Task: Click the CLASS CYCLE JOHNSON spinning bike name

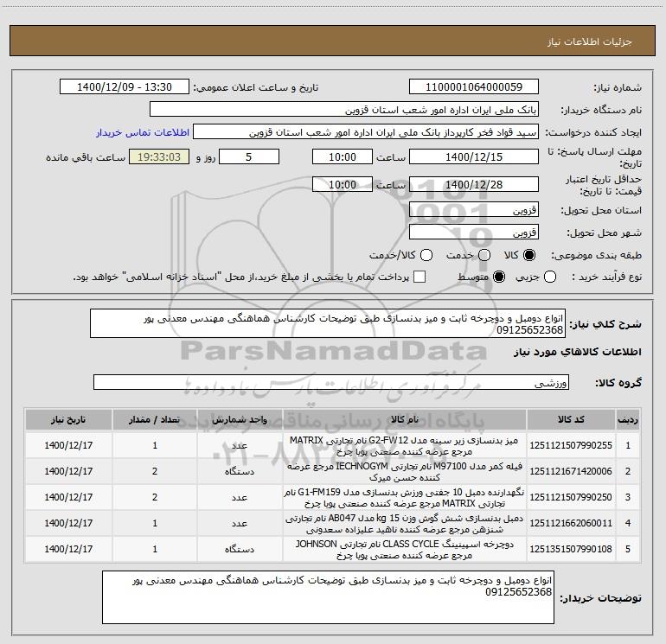Action: [405, 549]
